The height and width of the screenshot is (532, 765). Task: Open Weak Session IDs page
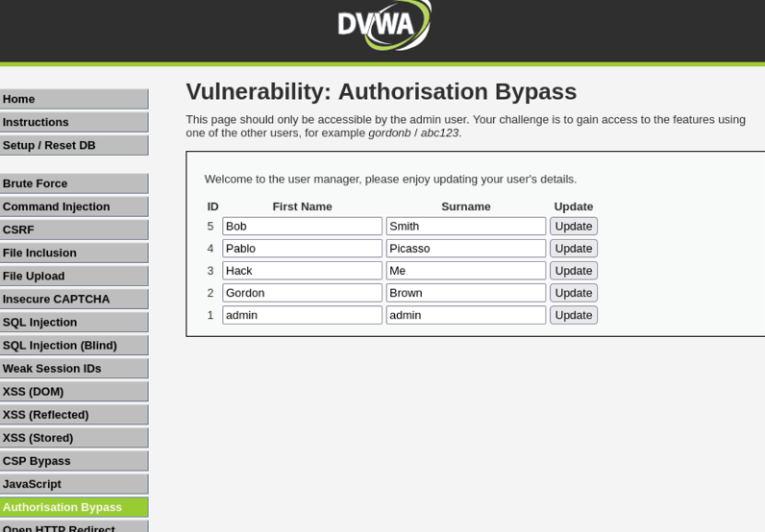pos(74,369)
